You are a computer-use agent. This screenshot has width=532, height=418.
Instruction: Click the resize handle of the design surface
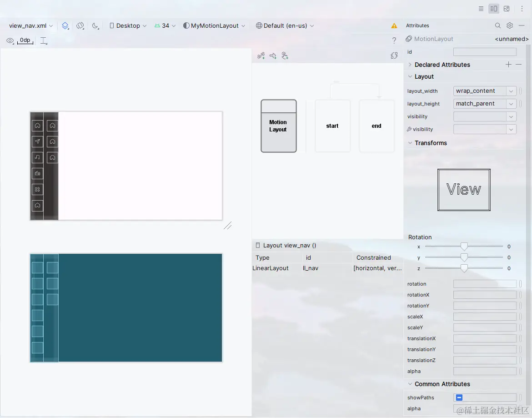pos(228,226)
